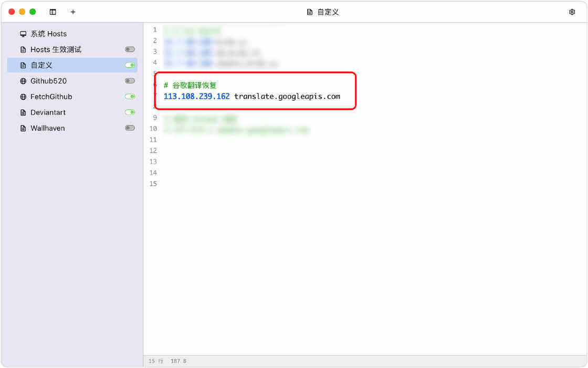588x368 pixels.
Task: Click line number 15 in gutter
Action: 153,184
